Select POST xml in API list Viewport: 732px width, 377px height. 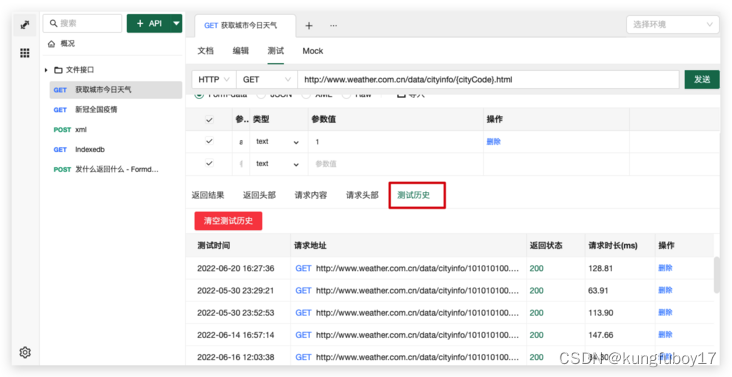click(x=116, y=130)
